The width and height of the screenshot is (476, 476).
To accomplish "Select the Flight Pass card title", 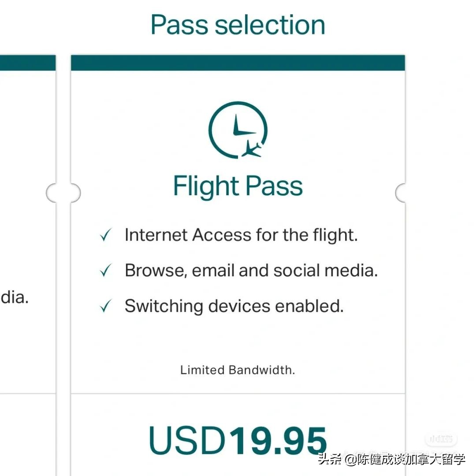I will click(238, 186).
